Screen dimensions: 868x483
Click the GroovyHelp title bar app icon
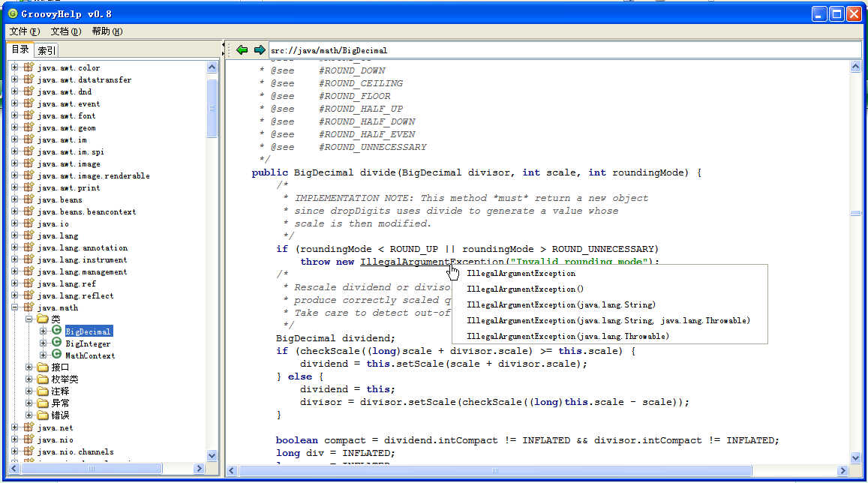[13, 13]
